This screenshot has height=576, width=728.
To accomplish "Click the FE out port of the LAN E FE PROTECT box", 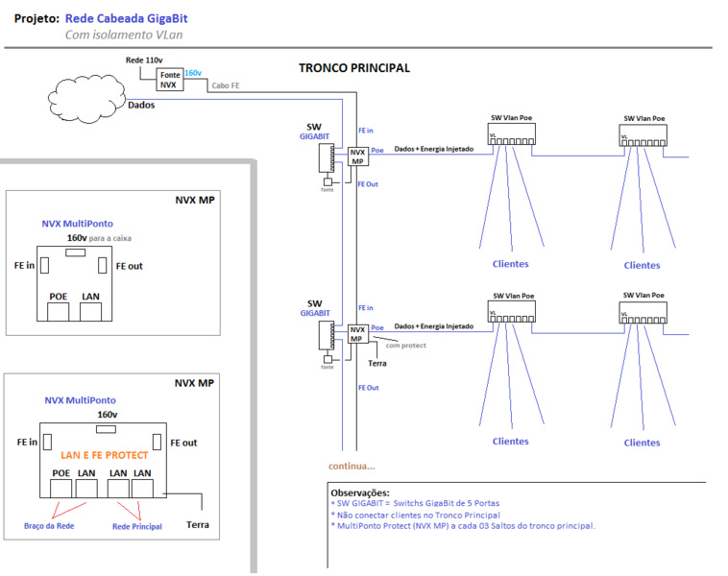I will coord(157,442).
